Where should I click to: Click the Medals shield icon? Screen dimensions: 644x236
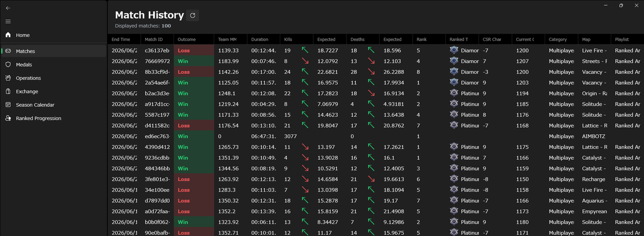click(8, 64)
